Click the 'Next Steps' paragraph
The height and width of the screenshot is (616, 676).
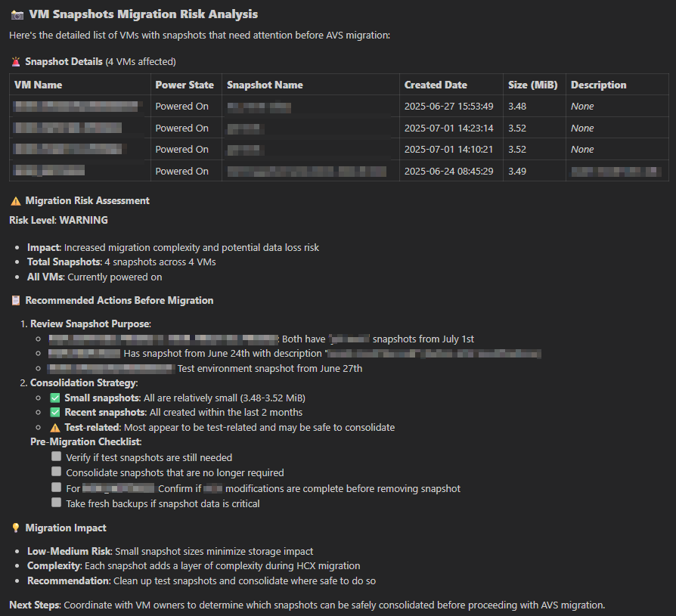click(x=307, y=605)
